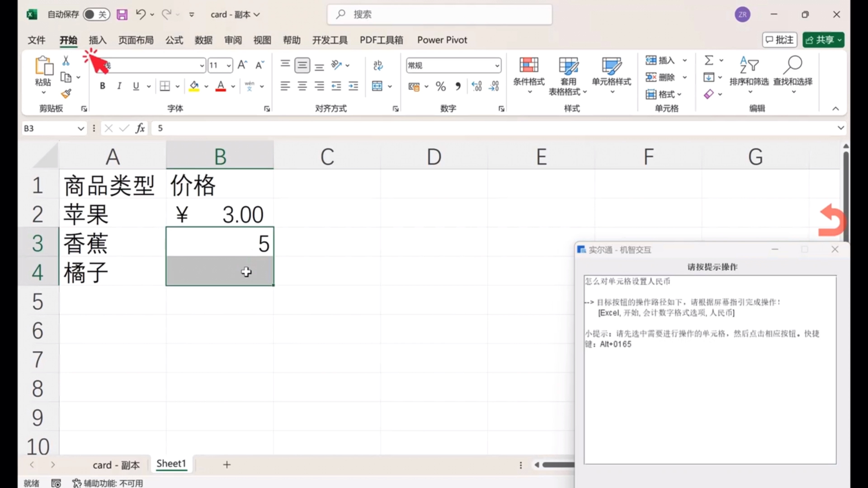Image resolution: width=868 pixels, height=488 pixels.
Task: Click the Insert Function fx icon
Action: [x=140, y=128]
